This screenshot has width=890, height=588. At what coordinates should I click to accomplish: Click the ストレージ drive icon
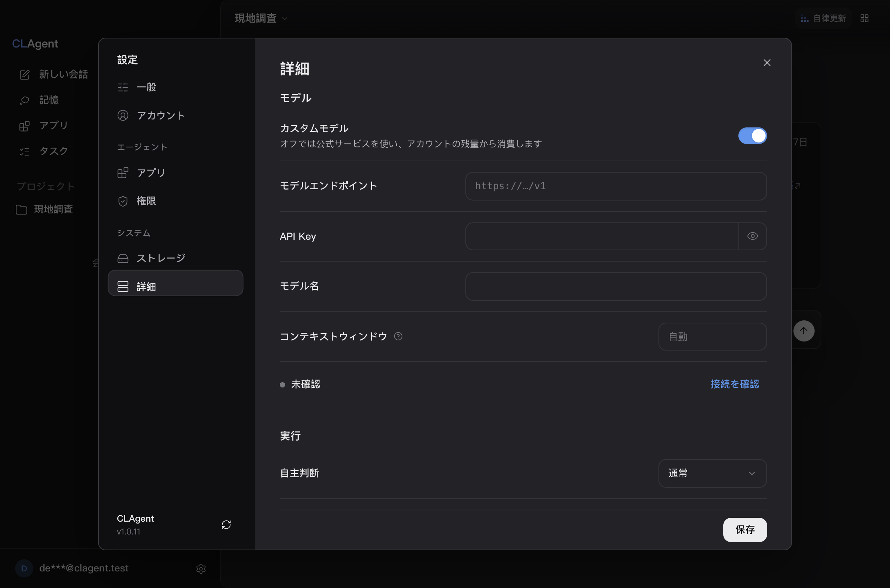123,258
